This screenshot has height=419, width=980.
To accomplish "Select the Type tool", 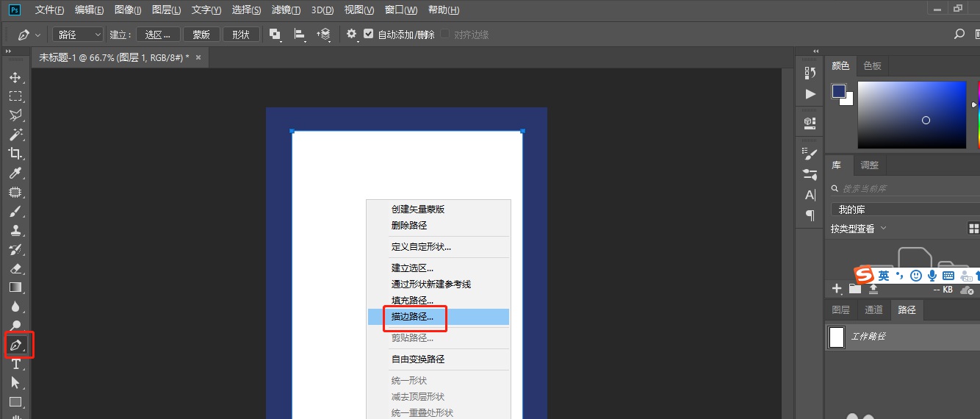I will (x=15, y=364).
